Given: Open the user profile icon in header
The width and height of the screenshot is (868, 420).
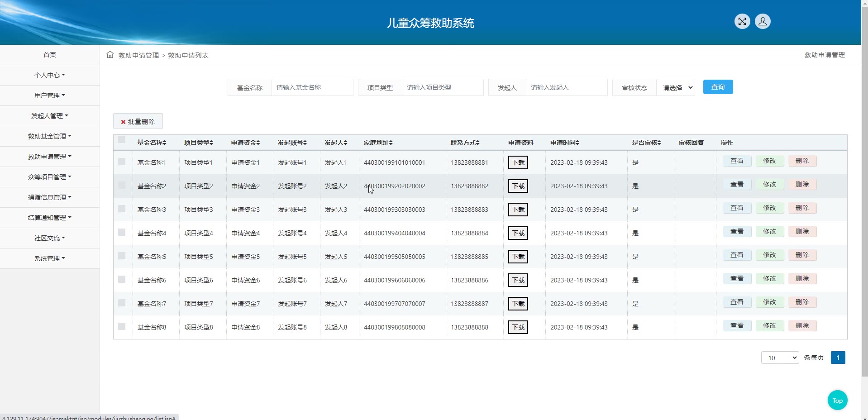Looking at the screenshot, I should click(762, 21).
